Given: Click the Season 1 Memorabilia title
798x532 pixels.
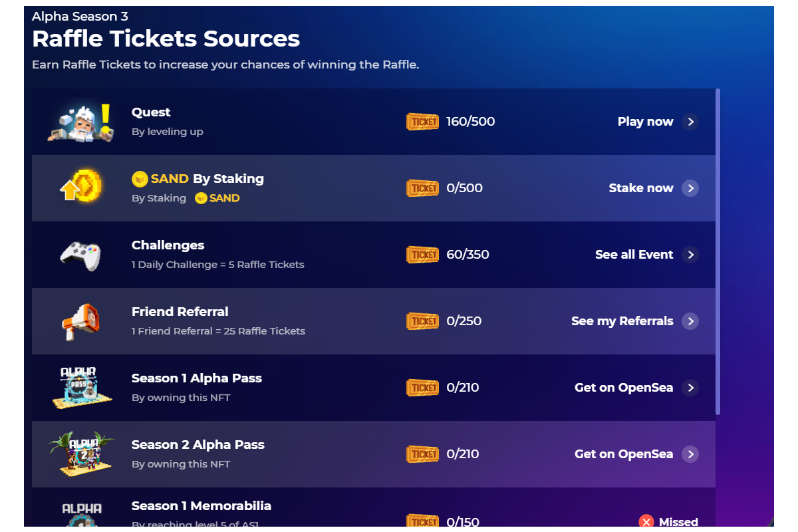Looking at the screenshot, I should pos(201,506).
